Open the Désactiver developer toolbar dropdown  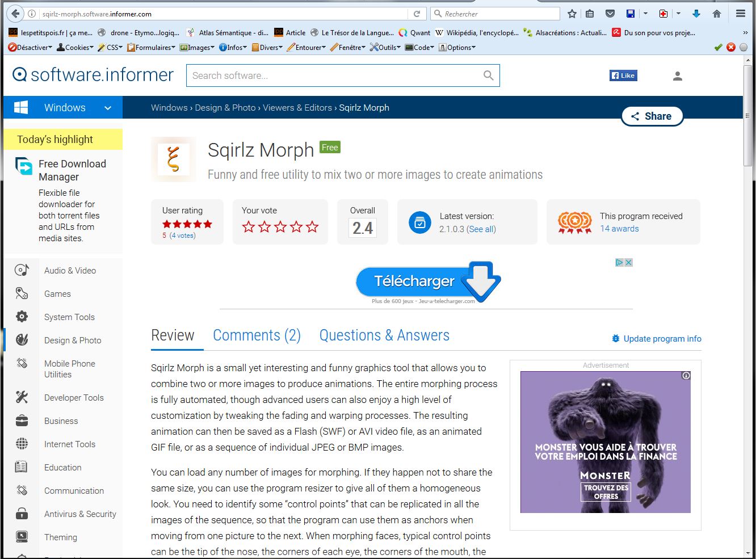[x=31, y=48]
